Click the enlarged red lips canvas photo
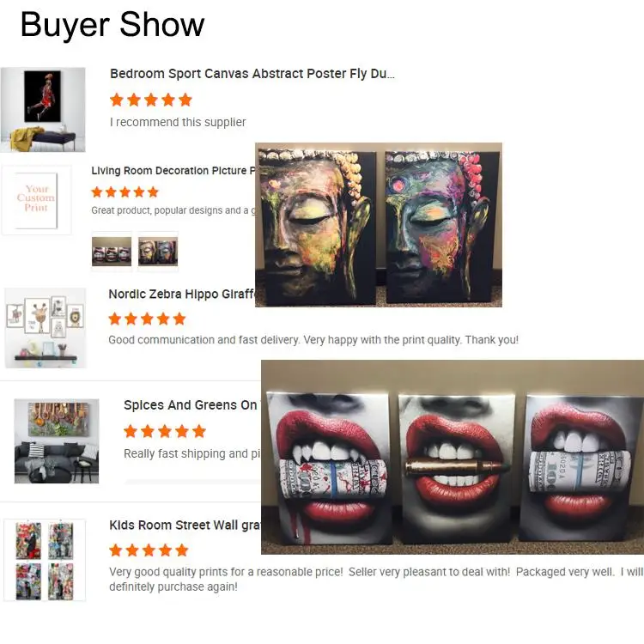644x644 pixels. click(x=453, y=457)
